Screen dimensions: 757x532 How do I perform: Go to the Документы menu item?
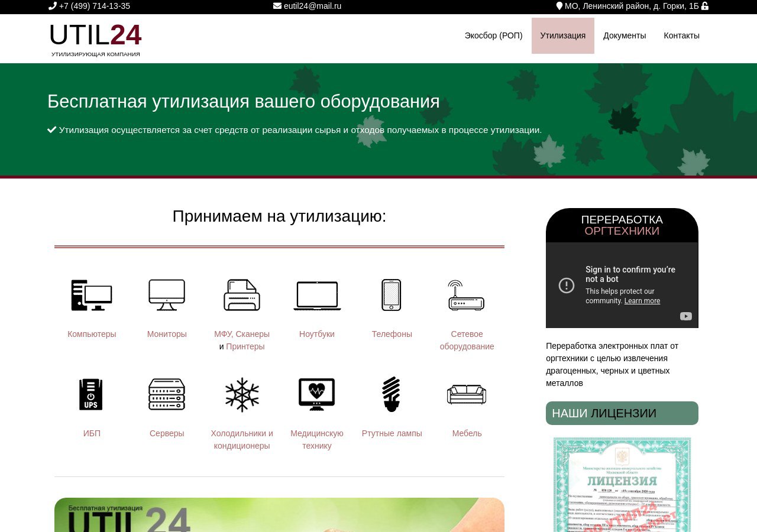coord(625,35)
